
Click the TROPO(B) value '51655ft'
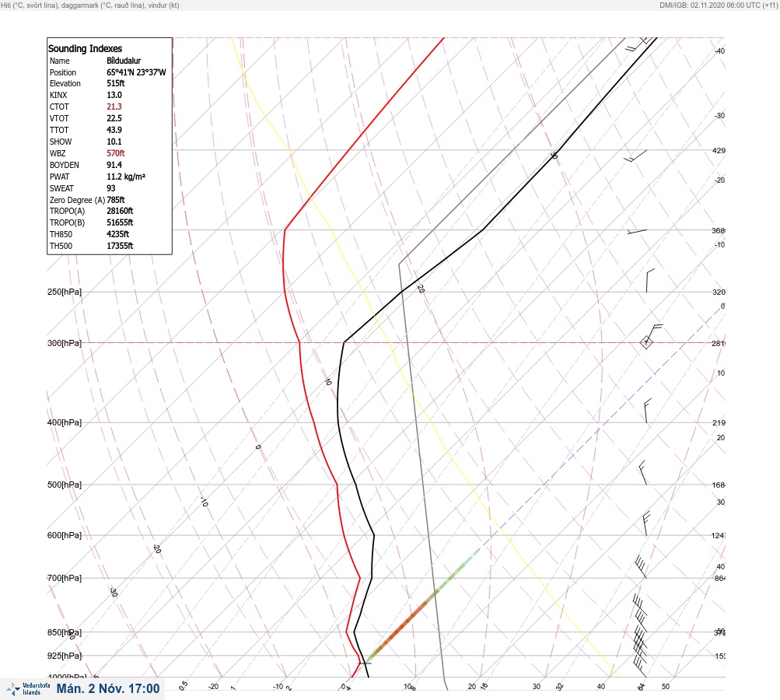[x=120, y=222]
